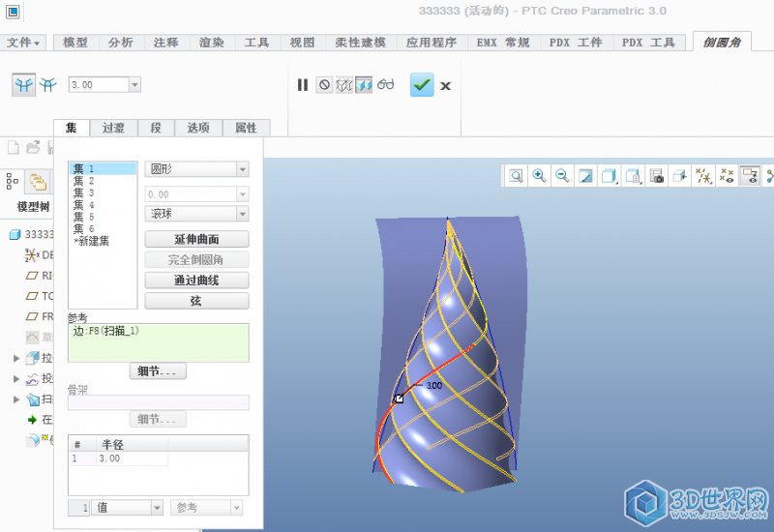Click the 弦 chord button
The width and height of the screenshot is (774, 532).
coord(196,301)
